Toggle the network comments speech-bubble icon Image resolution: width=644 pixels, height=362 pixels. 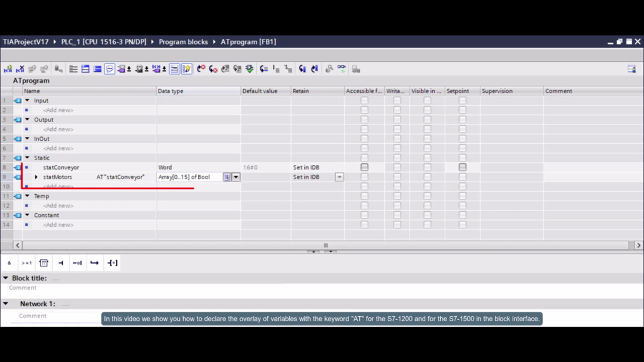point(110,69)
